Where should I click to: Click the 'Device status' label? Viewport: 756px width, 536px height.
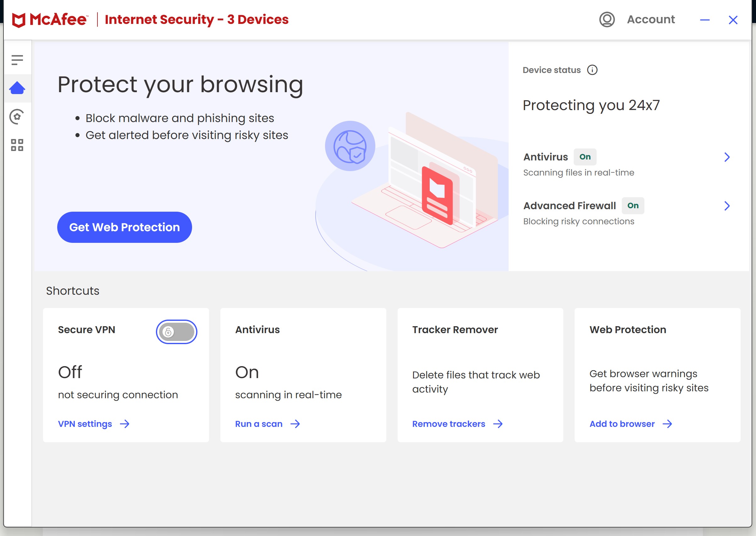click(552, 70)
